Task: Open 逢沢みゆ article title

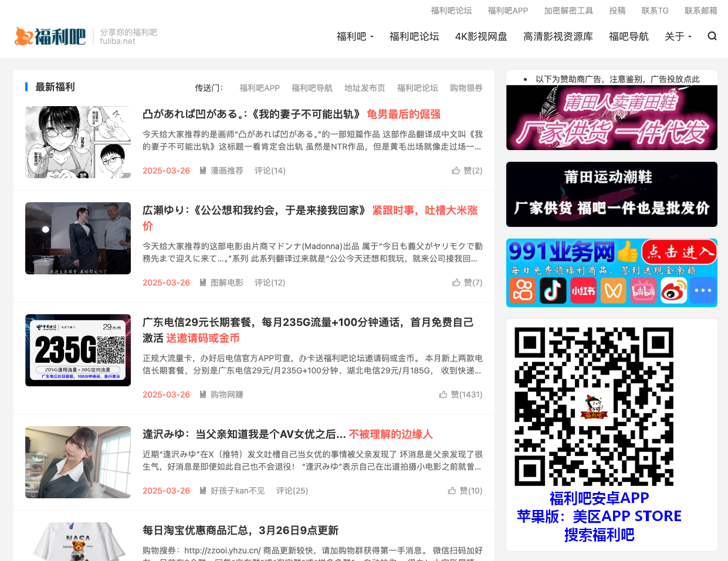Action: click(x=287, y=434)
